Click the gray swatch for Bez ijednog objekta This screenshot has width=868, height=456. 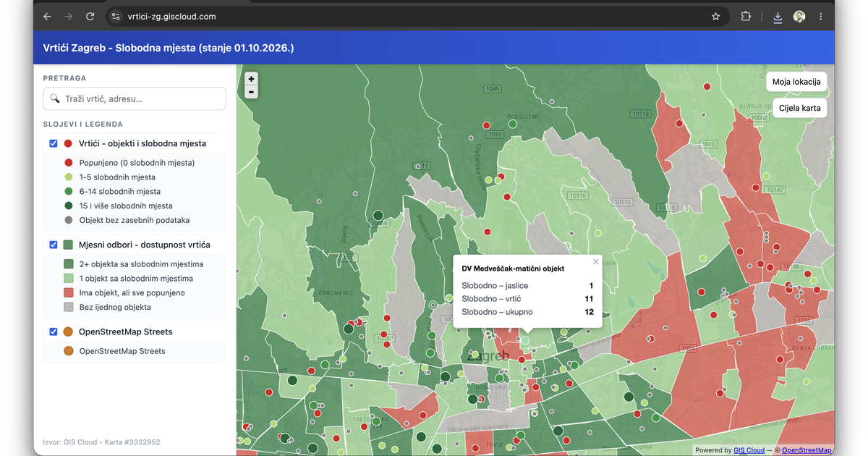pyautogui.click(x=69, y=307)
